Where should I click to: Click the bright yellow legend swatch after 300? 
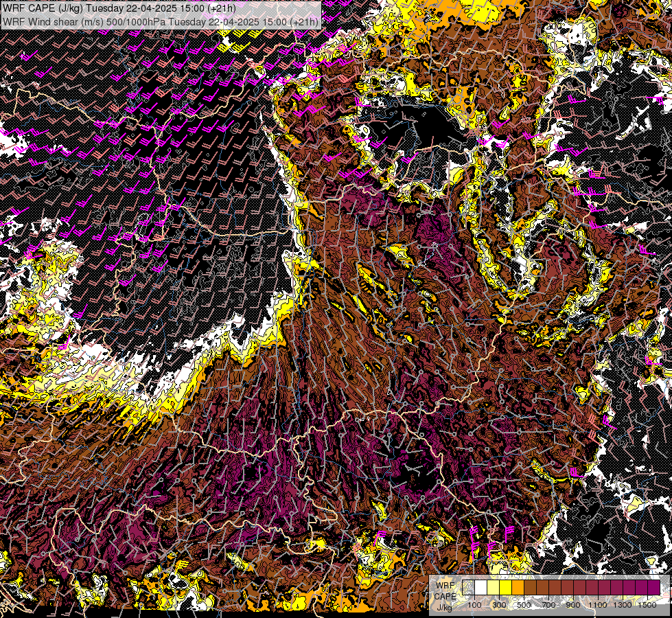[x=506, y=587]
